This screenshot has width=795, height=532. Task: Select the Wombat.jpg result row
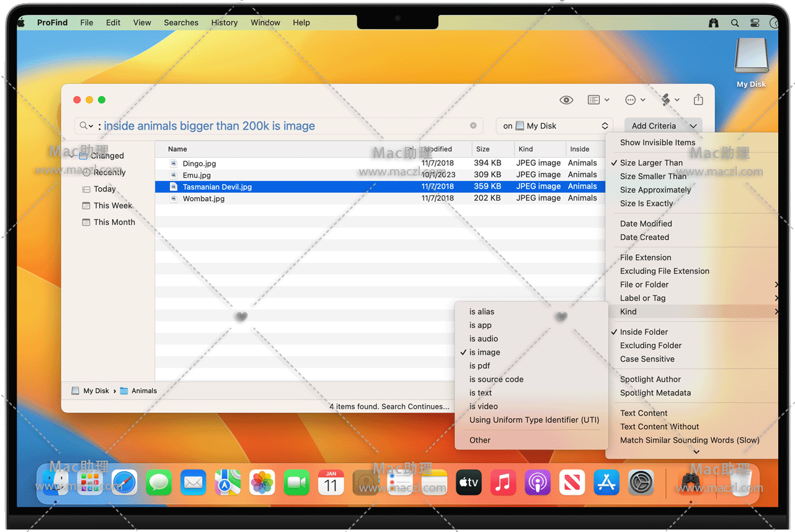tap(203, 198)
